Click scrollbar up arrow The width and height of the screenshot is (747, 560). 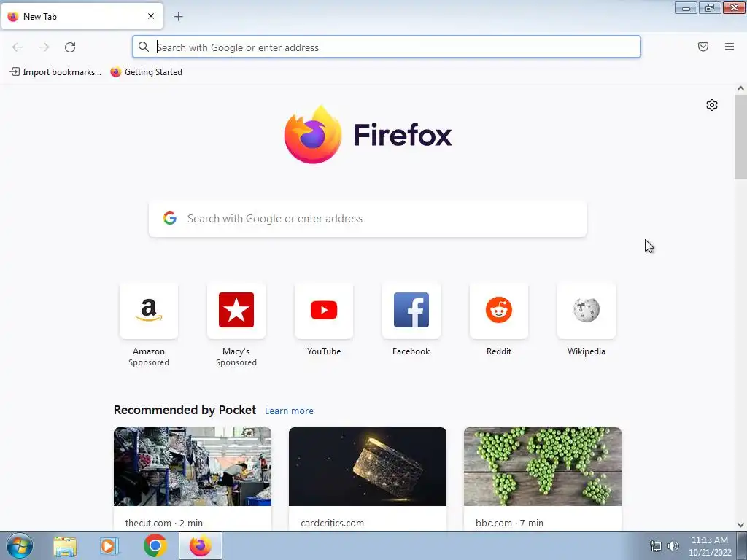tap(740, 88)
